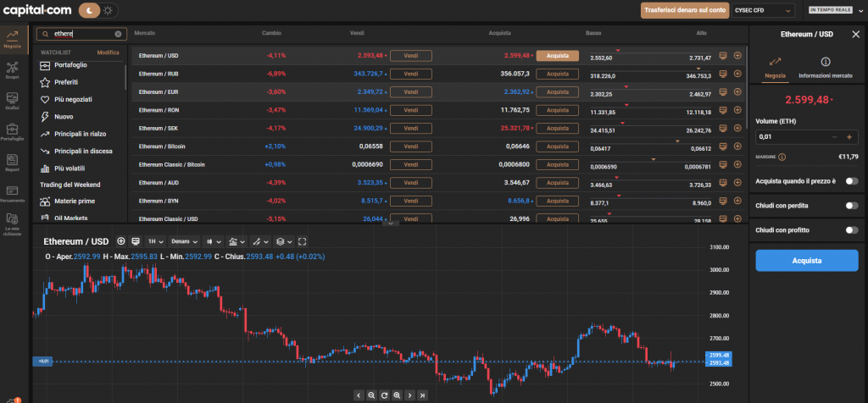Click Modifica link next to WATCHLIST
The image size is (868, 403).
coord(108,52)
